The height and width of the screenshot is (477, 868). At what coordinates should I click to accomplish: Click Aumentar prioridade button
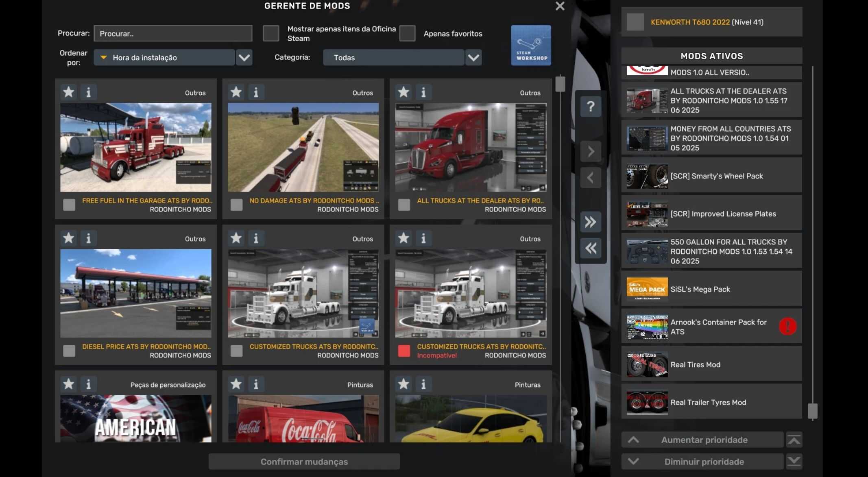tap(703, 440)
